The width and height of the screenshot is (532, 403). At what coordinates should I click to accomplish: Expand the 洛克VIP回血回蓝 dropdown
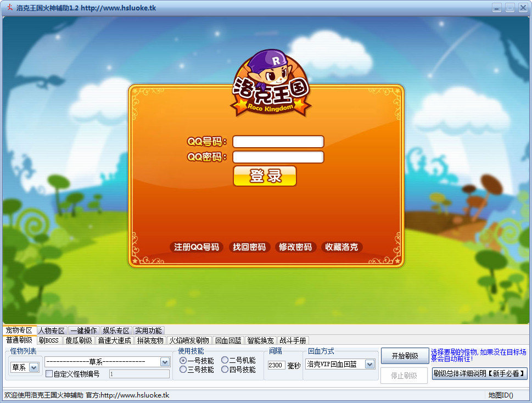(370, 365)
